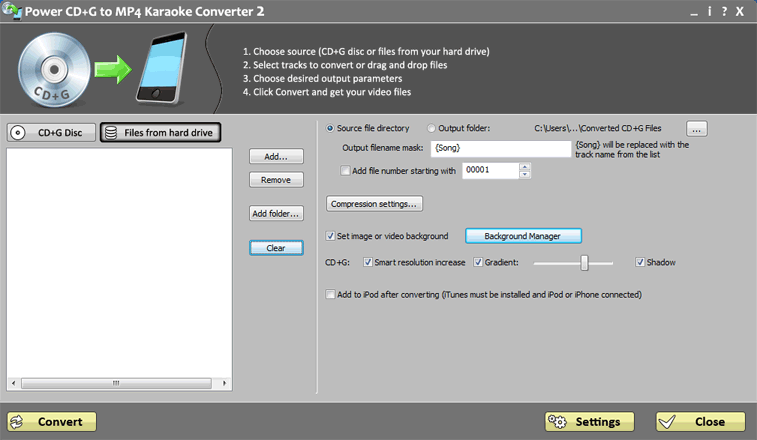Viewport: 757px width, 440px height.
Task: Click the Gradient slider handle
Action: (585, 263)
